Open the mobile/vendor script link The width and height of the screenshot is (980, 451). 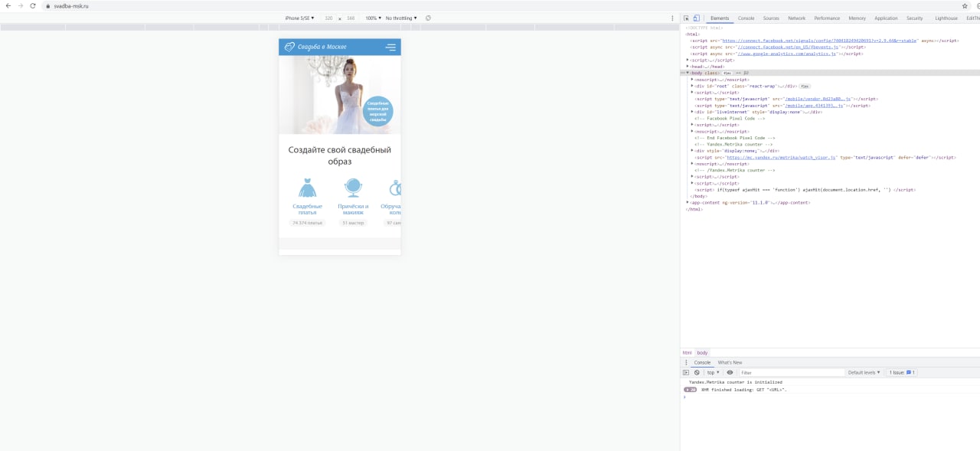coord(818,99)
